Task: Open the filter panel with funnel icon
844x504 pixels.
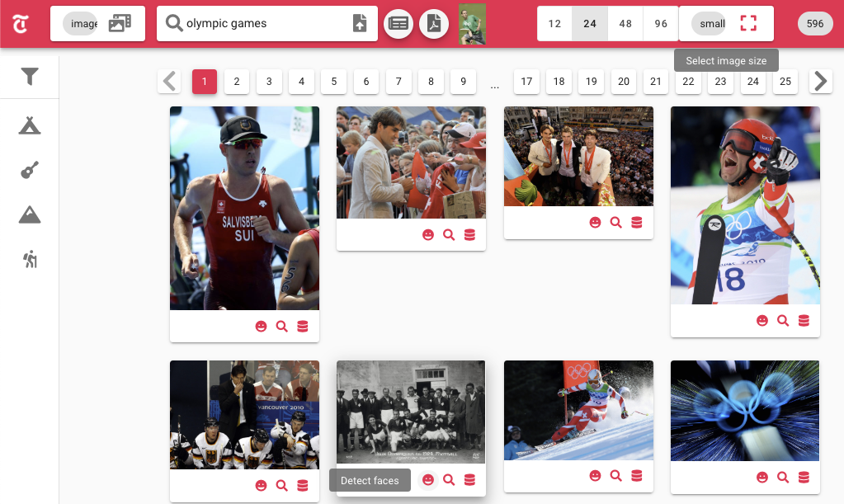Action: tap(30, 77)
